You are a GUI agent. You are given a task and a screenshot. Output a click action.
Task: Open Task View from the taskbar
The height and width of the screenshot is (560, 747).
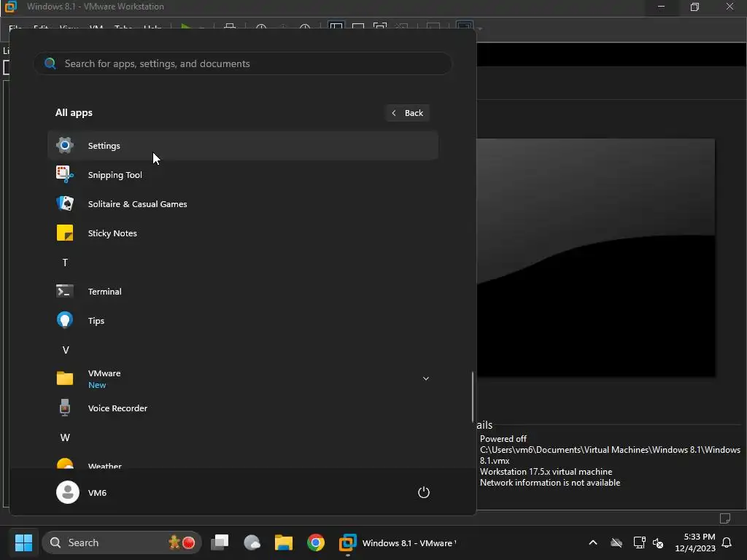click(220, 542)
